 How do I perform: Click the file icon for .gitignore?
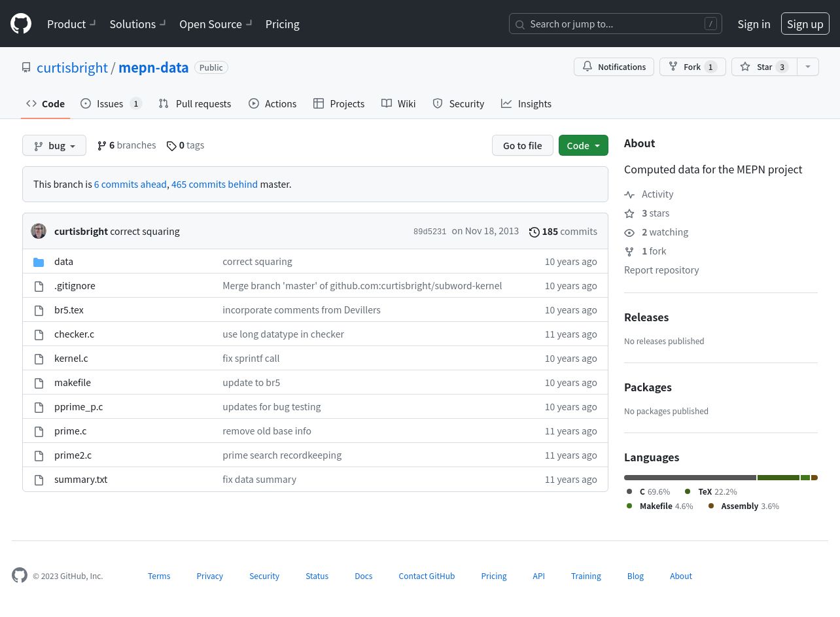[x=39, y=286]
